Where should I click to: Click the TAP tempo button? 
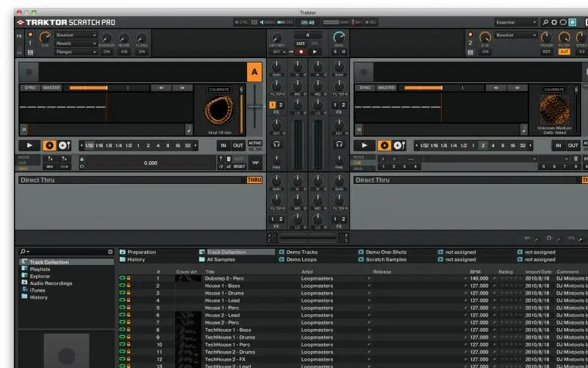[x=255, y=163]
